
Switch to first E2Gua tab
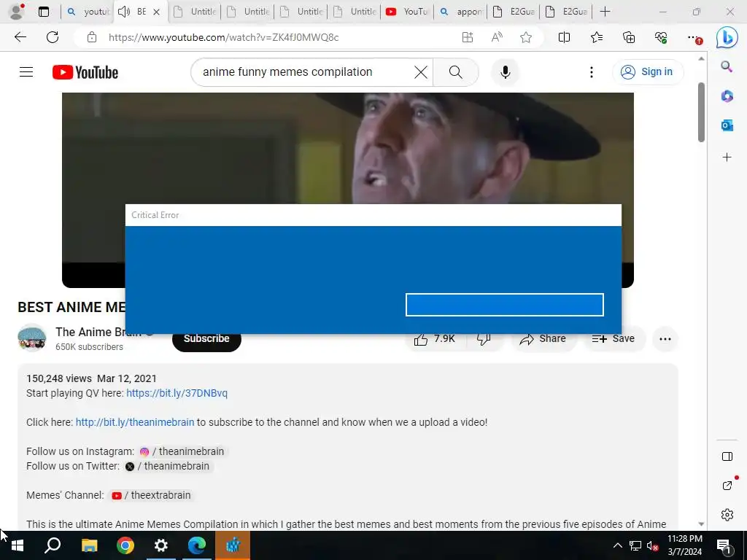(x=514, y=12)
